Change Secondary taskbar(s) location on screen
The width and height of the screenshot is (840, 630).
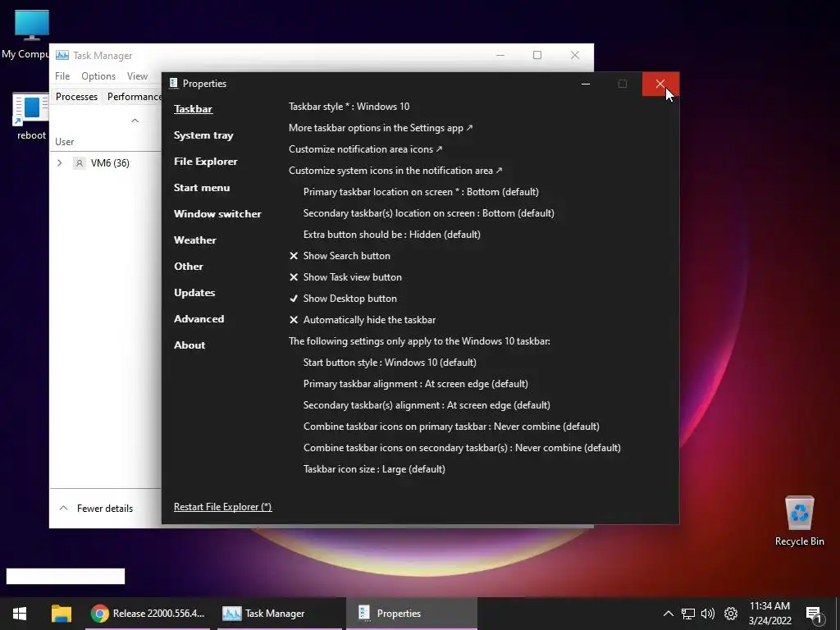(x=428, y=213)
